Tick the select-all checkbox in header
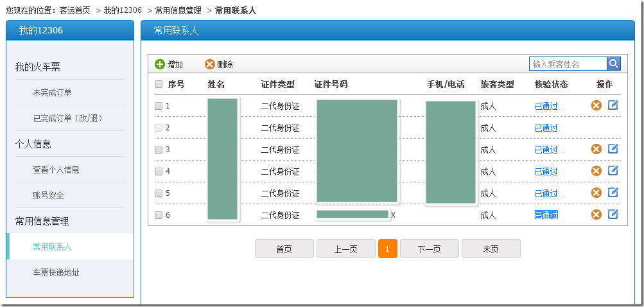The height and width of the screenshot is (307, 644). pyautogui.click(x=159, y=84)
